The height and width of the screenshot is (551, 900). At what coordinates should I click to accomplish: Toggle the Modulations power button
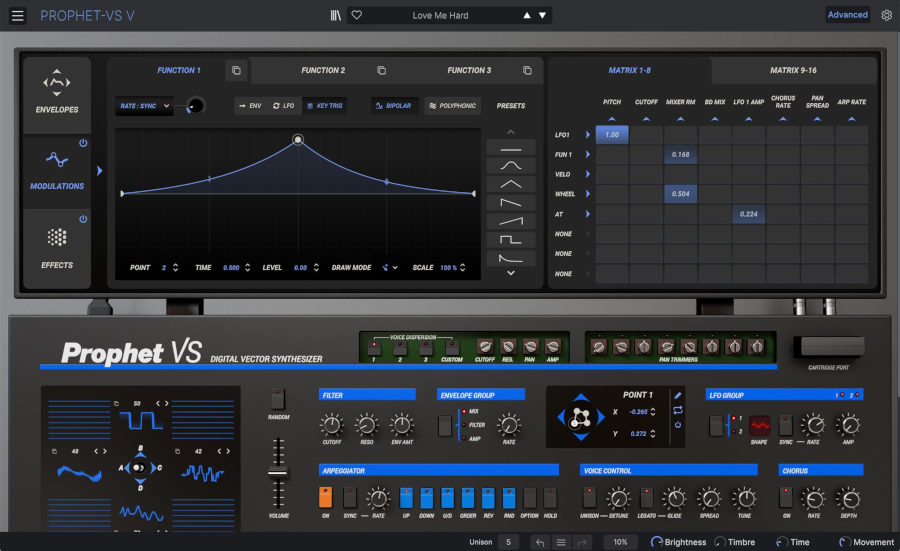pyautogui.click(x=83, y=143)
